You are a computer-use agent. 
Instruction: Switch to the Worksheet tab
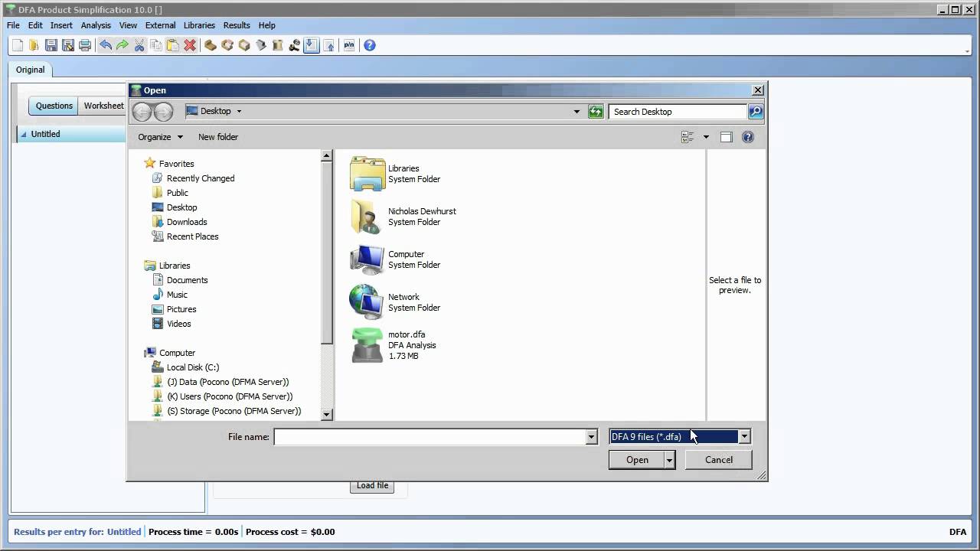[103, 106]
